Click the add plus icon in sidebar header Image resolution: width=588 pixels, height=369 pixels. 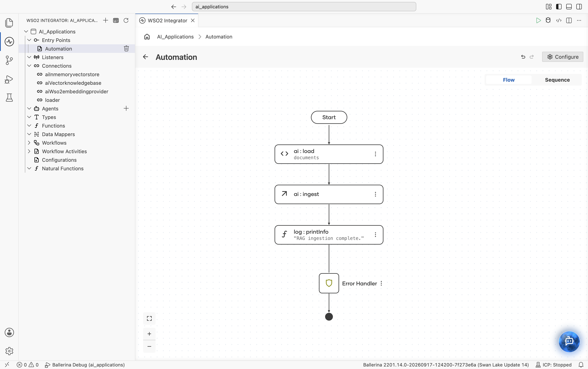[105, 20]
